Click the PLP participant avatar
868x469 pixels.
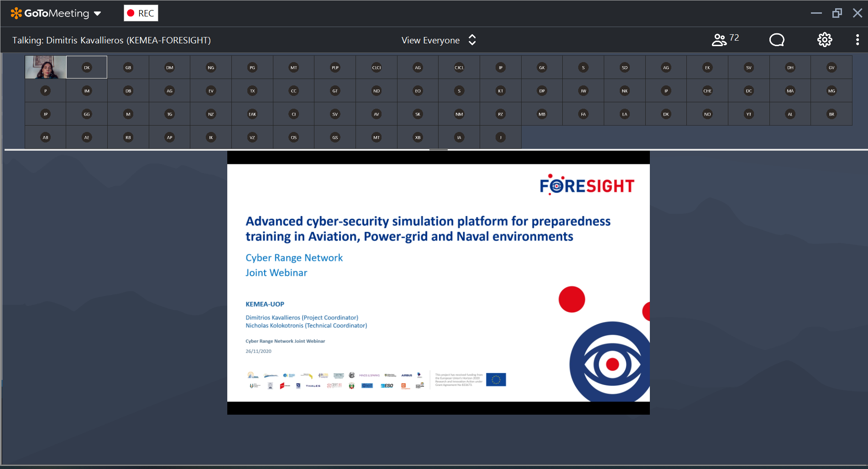[x=335, y=68]
